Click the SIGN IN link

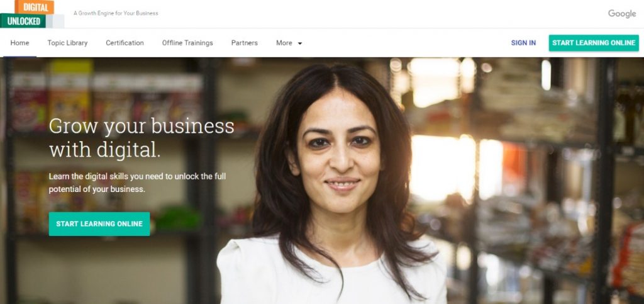tap(523, 43)
